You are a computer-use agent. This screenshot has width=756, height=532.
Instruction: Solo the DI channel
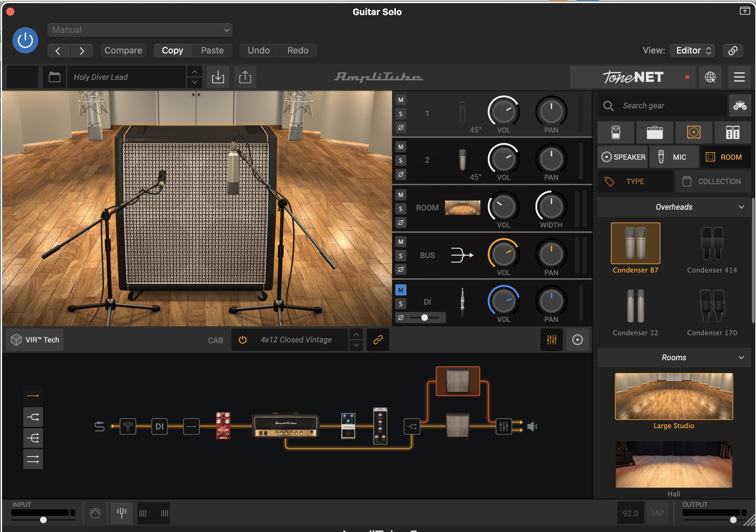(401, 304)
